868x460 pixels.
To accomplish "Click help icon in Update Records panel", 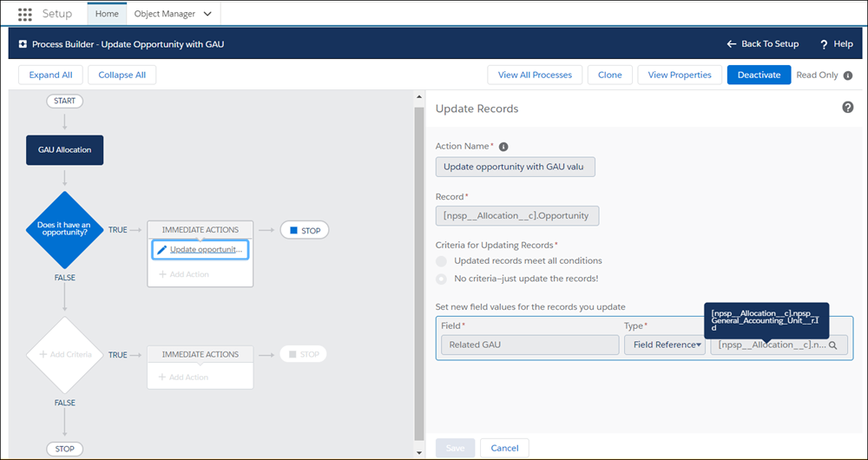I will [x=847, y=108].
